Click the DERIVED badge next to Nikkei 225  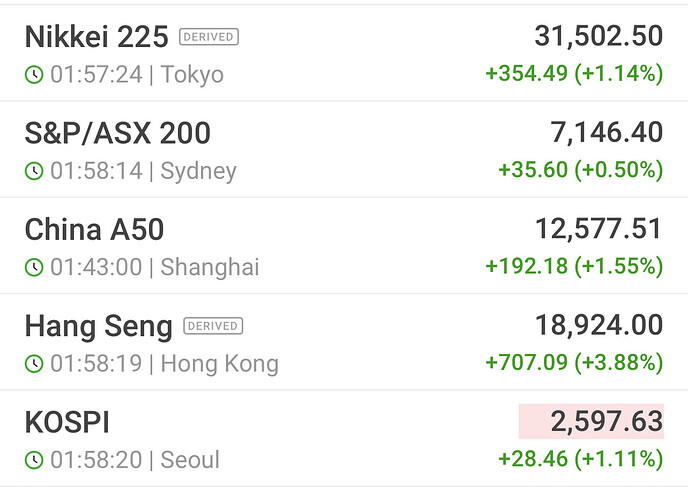(x=209, y=37)
